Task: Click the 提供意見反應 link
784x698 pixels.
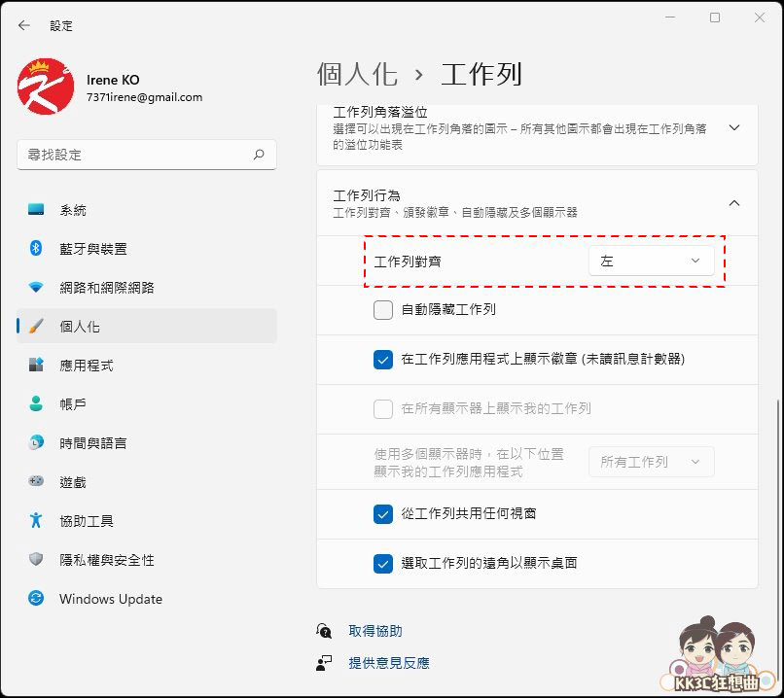Action: coord(389,663)
